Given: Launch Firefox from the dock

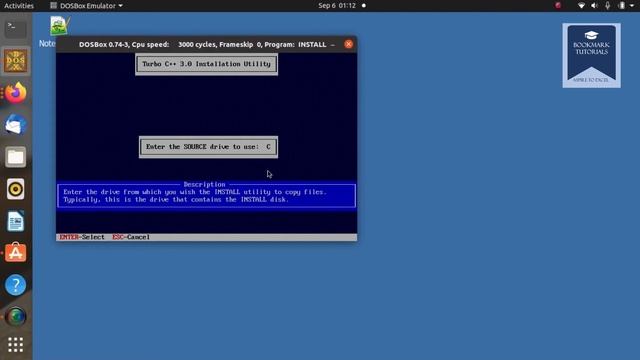Looking at the screenshot, I should 16,93.
